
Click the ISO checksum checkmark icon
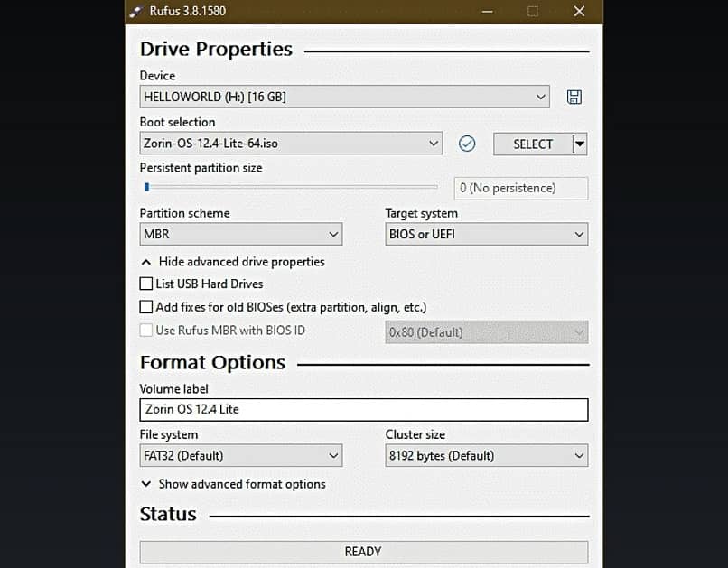[x=467, y=144]
